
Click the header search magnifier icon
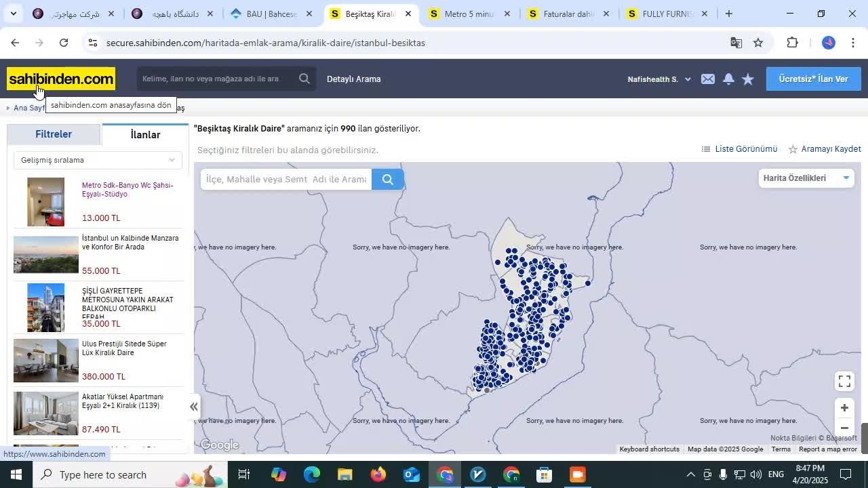pyautogui.click(x=304, y=79)
